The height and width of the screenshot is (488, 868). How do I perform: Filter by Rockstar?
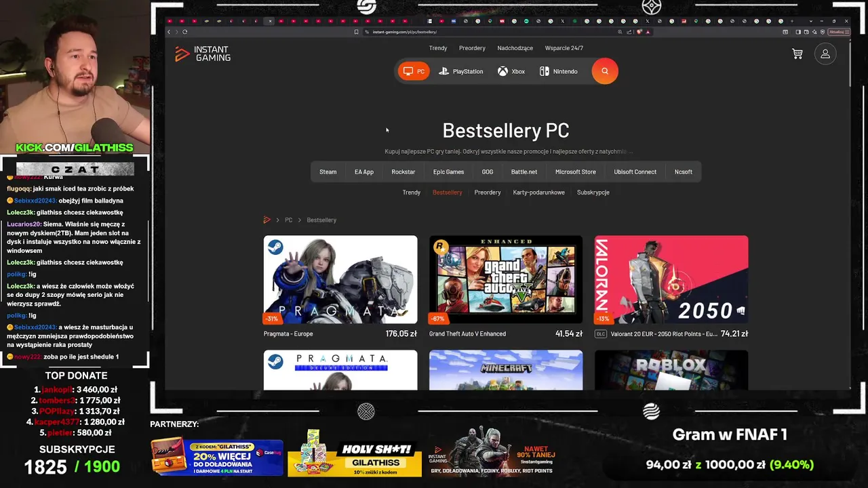403,172
